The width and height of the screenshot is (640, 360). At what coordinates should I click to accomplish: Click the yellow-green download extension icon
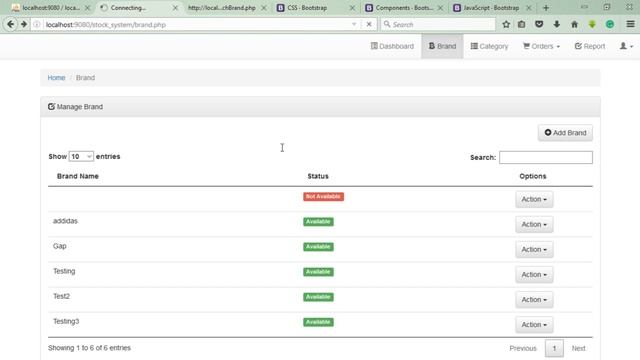pyautogui.click(x=592, y=24)
